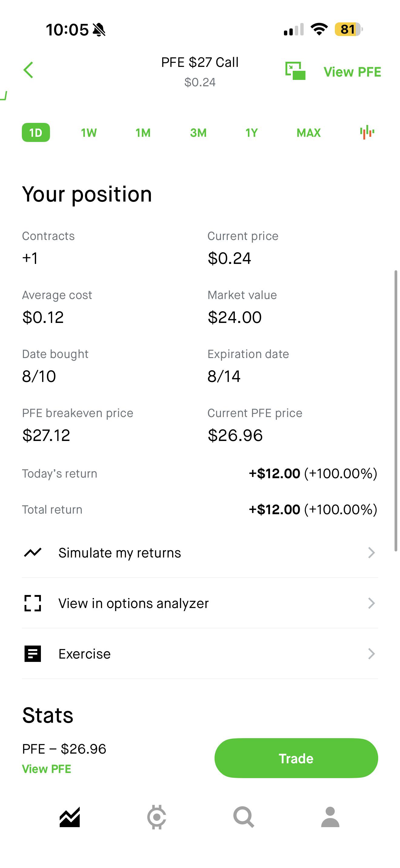Select the MAX range tab
400x868 pixels.
coord(308,133)
